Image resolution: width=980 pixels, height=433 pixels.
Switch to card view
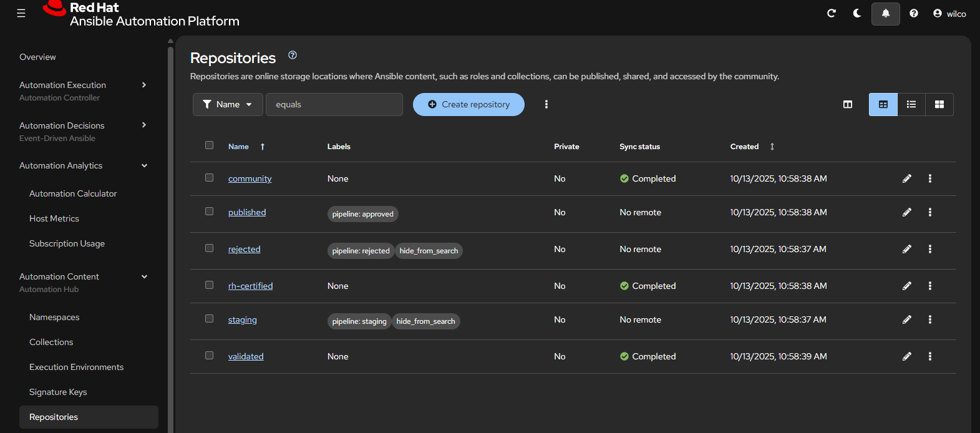(x=939, y=104)
